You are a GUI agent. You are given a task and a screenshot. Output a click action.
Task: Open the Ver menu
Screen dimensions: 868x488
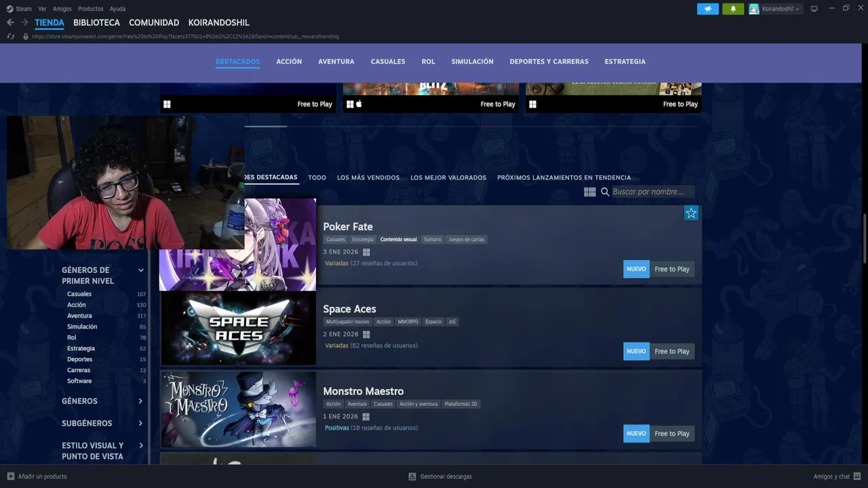pos(43,9)
